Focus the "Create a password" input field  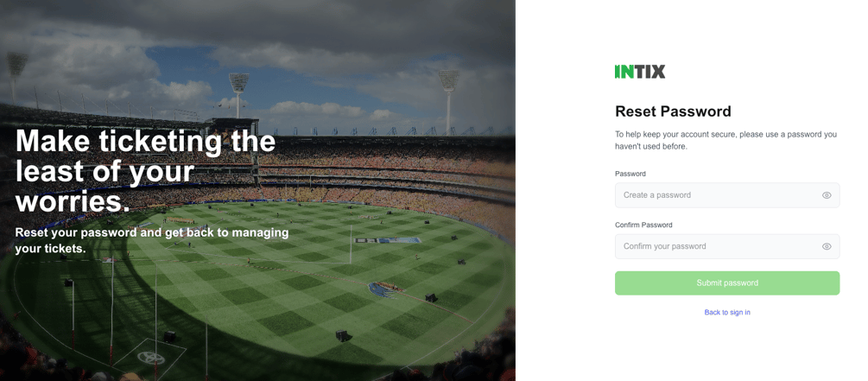[717, 195]
